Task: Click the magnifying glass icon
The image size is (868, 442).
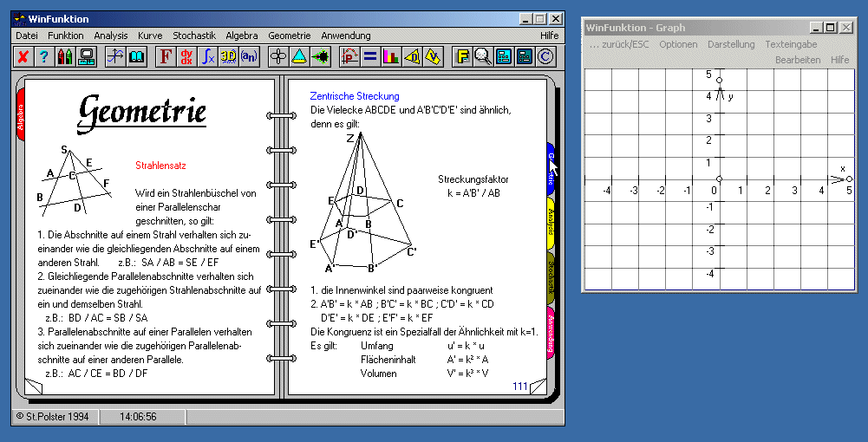Action: pyautogui.click(x=483, y=56)
